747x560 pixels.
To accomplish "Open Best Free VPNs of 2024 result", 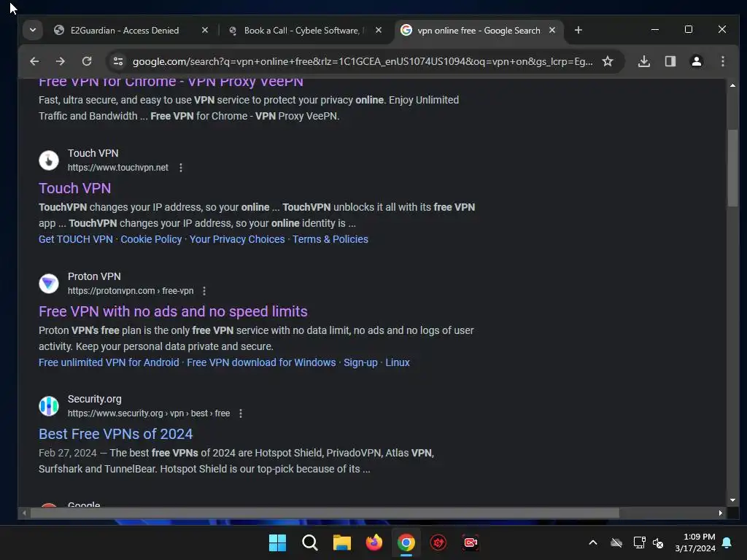I will (116, 434).
